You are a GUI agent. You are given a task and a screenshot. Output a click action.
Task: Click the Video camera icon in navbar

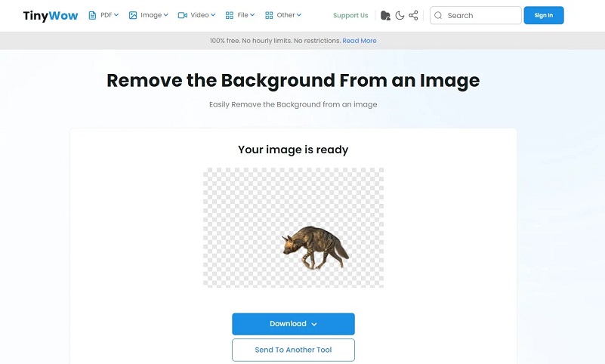pos(183,15)
